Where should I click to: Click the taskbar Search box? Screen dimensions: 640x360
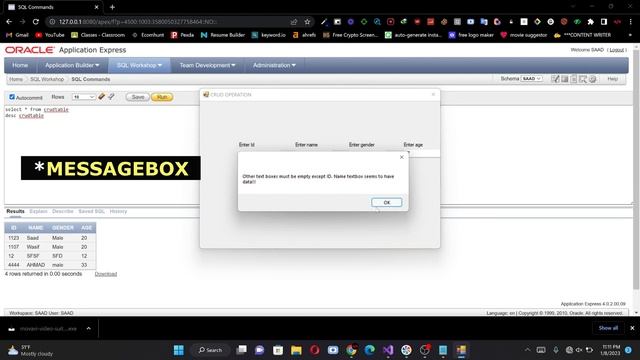[210, 350]
